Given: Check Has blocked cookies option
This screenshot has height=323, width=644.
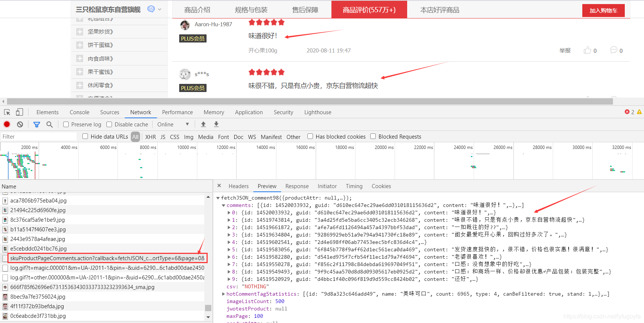Looking at the screenshot, I should pos(310,136).
